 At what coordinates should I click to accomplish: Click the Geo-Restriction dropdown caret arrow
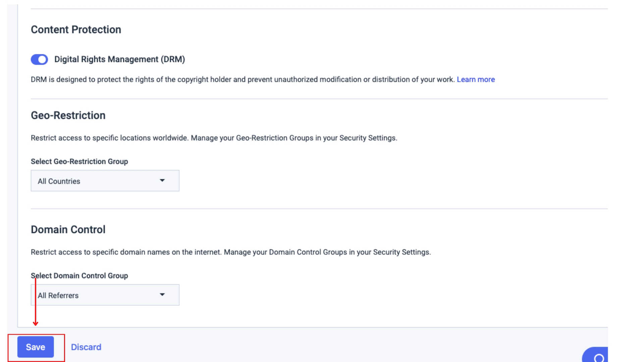click(162, 181)
